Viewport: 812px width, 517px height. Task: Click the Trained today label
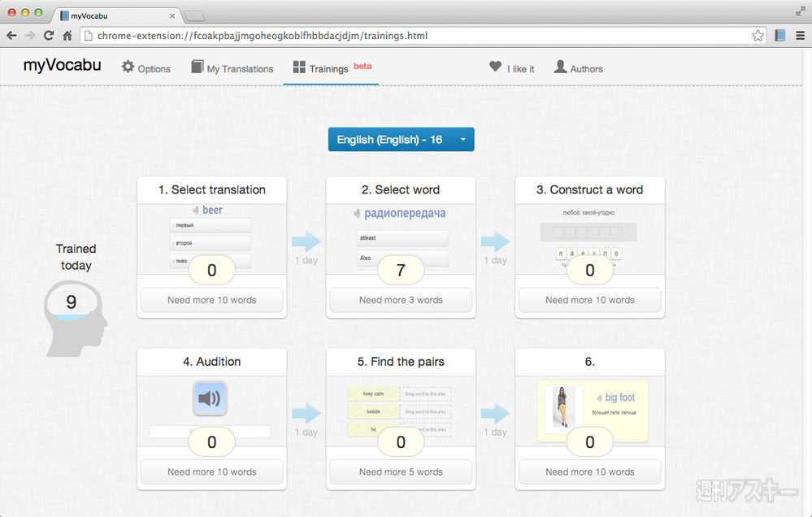(x=76, y=257)
